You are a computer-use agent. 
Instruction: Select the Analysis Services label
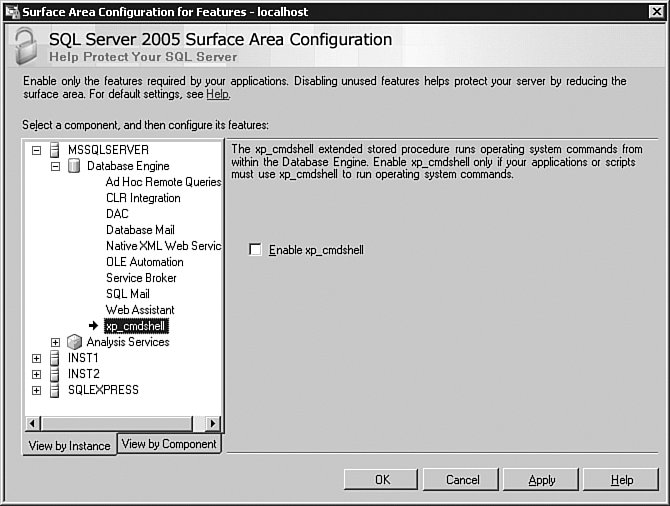(x=128, y=342)
